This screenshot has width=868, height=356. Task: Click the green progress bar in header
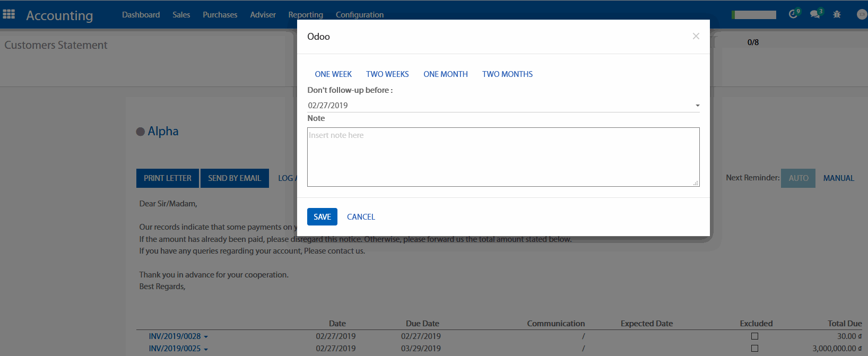(x=754, y=15)
